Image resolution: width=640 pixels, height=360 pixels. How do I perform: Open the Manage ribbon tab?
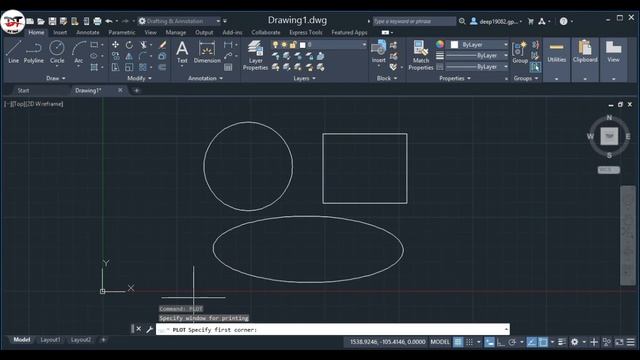[x=176, y=33]
